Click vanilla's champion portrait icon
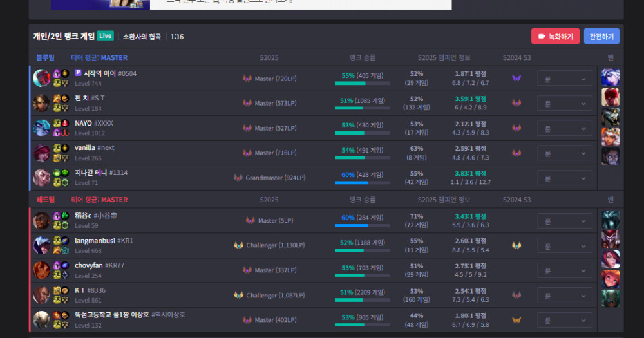 click(x=42, y=153)
